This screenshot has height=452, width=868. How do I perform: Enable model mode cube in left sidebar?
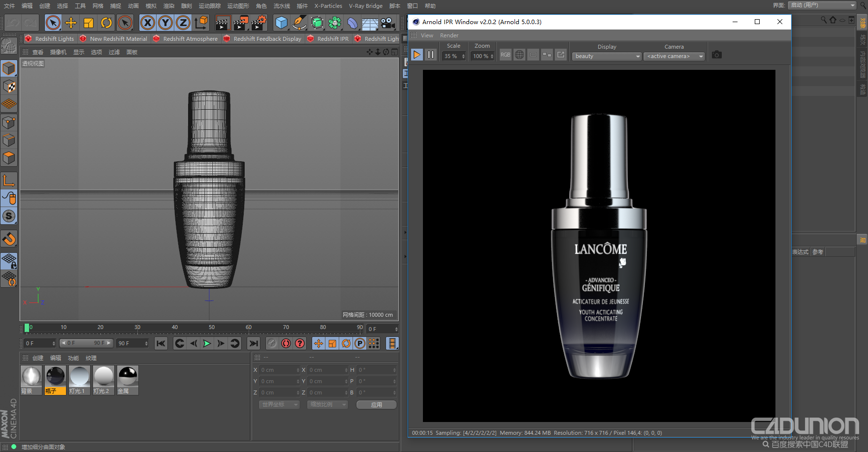tap(9, 68)
